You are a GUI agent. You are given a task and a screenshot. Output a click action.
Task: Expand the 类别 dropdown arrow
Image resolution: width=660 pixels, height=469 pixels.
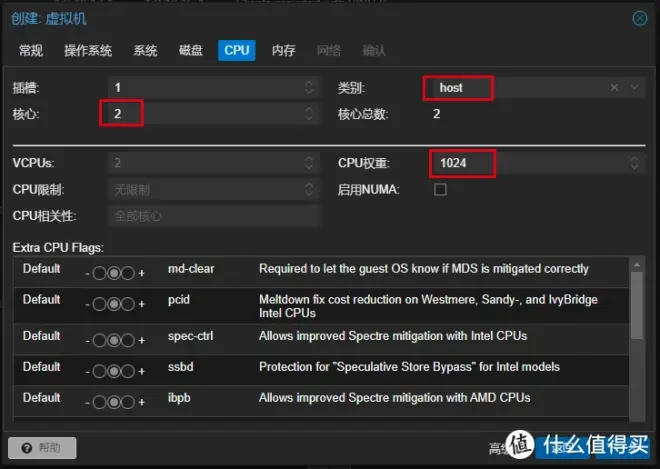634,88
